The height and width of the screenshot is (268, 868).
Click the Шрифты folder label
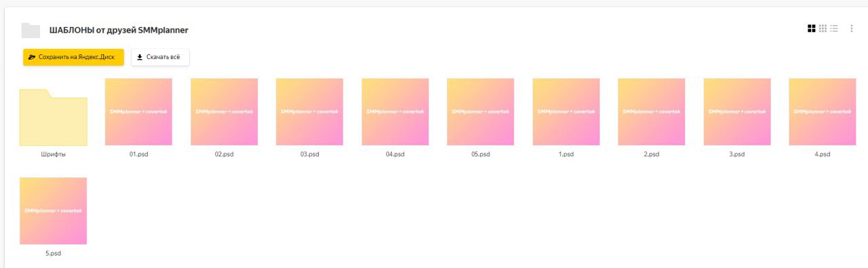53,155
